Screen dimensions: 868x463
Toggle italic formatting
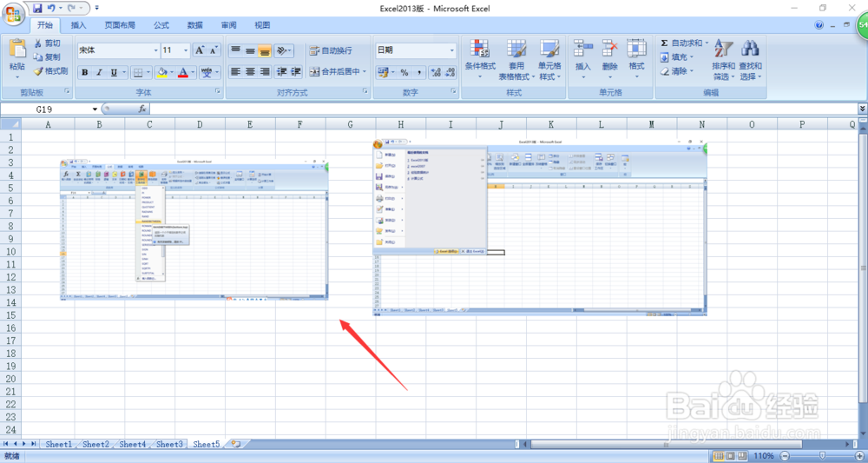tap(100, 73)
